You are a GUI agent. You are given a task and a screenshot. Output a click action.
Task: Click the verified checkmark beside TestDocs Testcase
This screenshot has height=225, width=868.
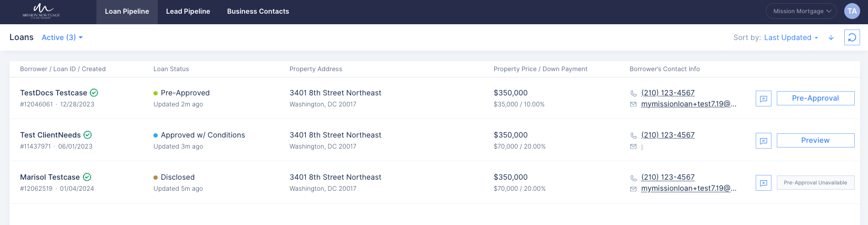[x=94, y=93]
